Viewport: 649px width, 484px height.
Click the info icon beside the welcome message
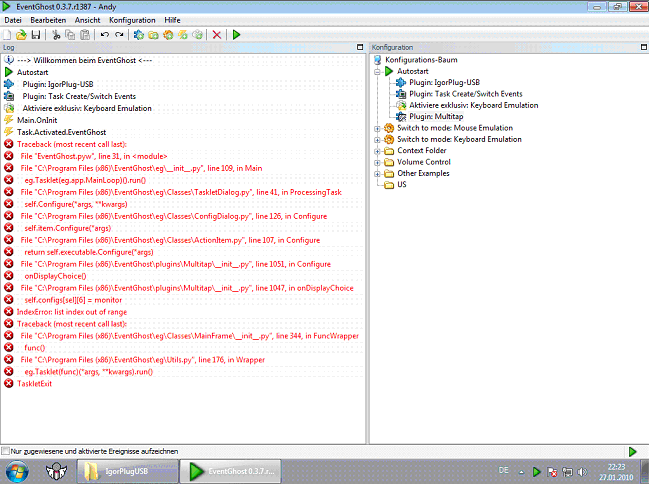pos(9,60)
